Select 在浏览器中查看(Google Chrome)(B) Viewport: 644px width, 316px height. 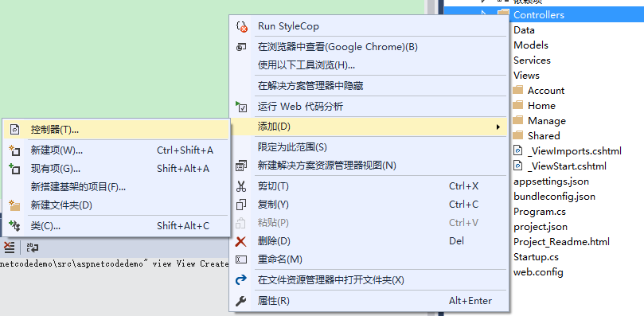click(x=369, y=47)
